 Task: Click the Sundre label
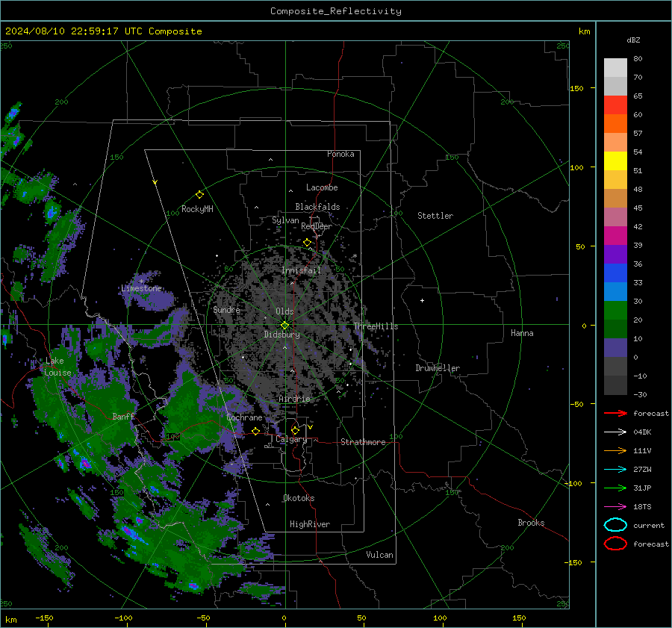point(226,309)
